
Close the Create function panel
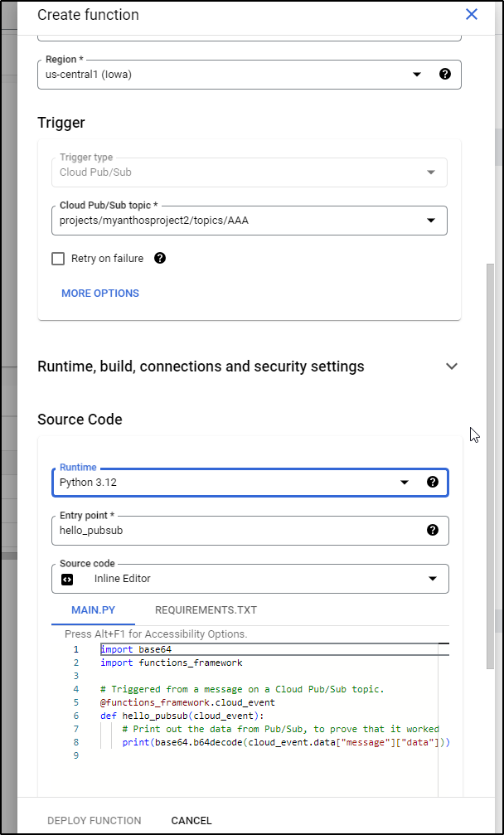(472, 14)
